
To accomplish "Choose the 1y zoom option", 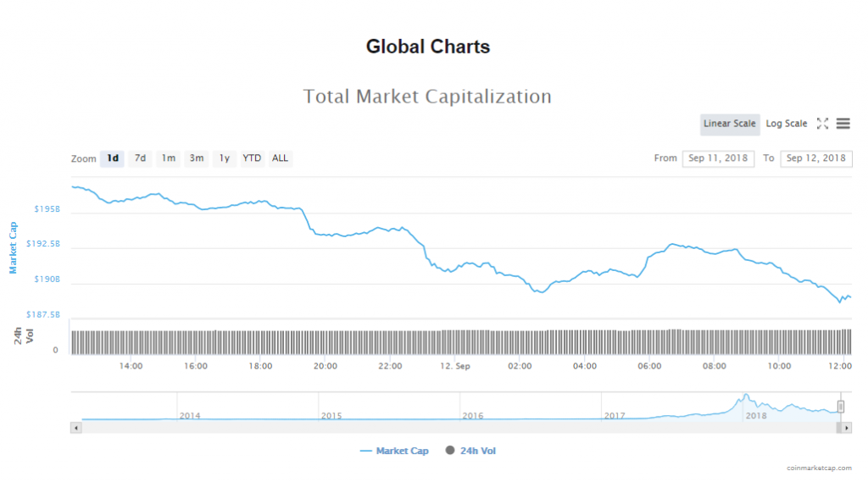I will point(224,158).
